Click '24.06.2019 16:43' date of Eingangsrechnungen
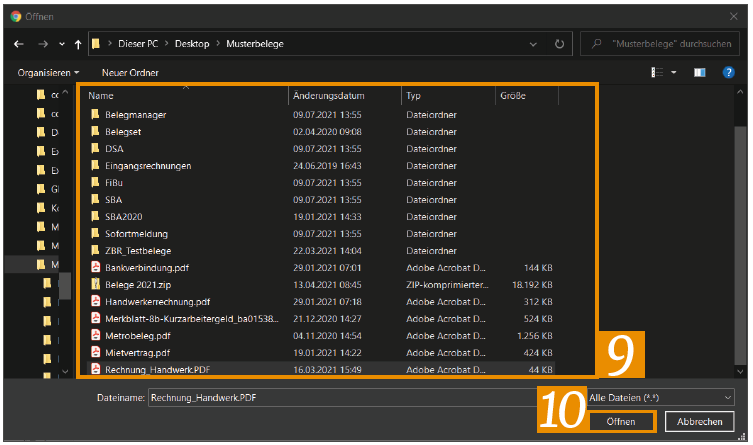The image size is (753, 445). [x=327, y=166]
